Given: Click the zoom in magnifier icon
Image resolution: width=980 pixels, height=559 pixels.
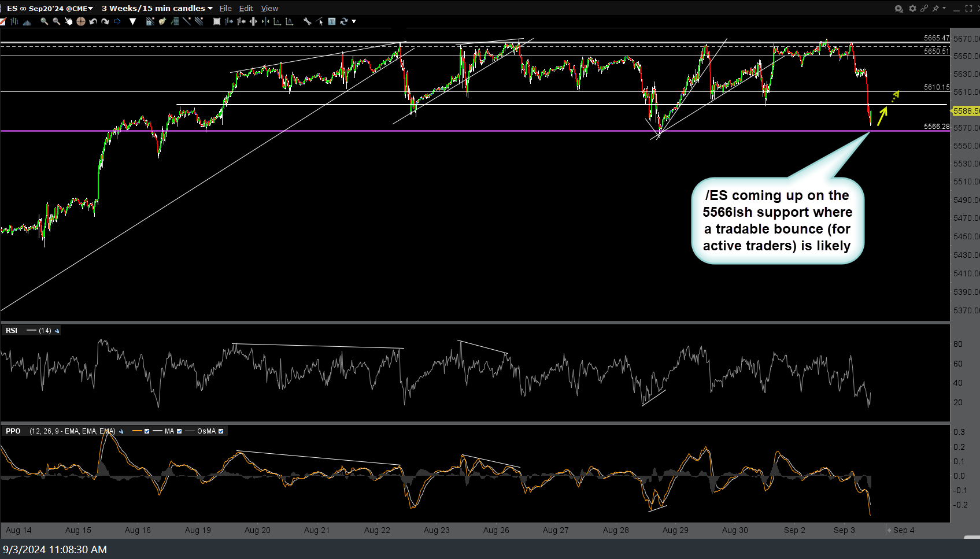Looking at the screenshot, I should (x=44, y=21).
